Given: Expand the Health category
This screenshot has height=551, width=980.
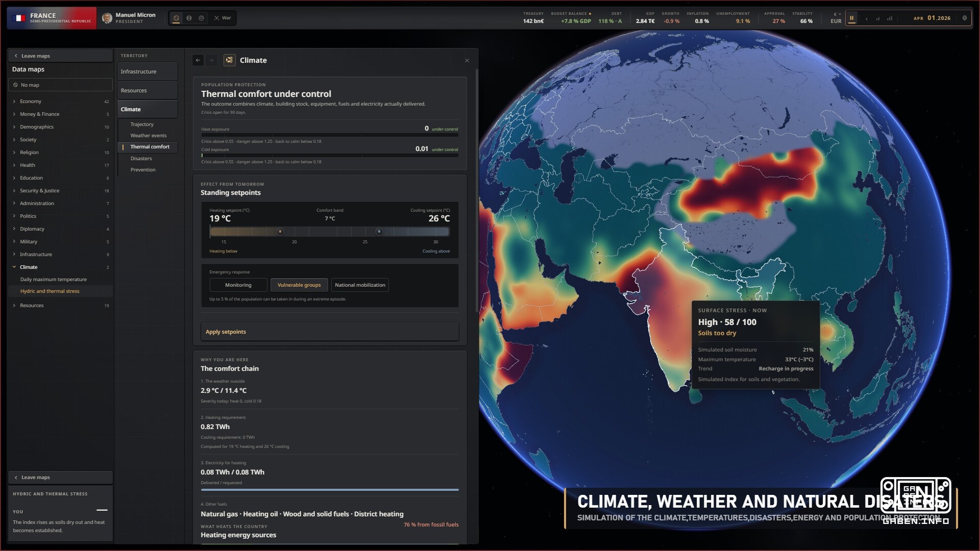Looking at the screenshot, I should tap(61, 165).
